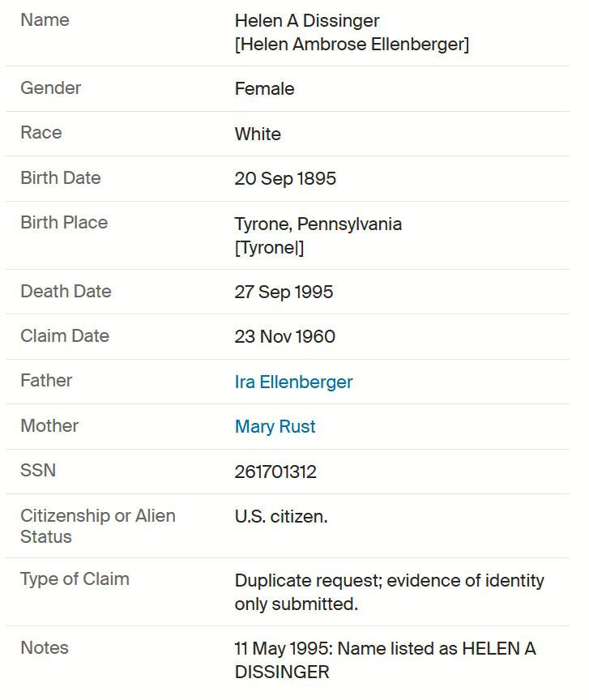
Task: Click the Race value White
Action: tap(258, 134)
